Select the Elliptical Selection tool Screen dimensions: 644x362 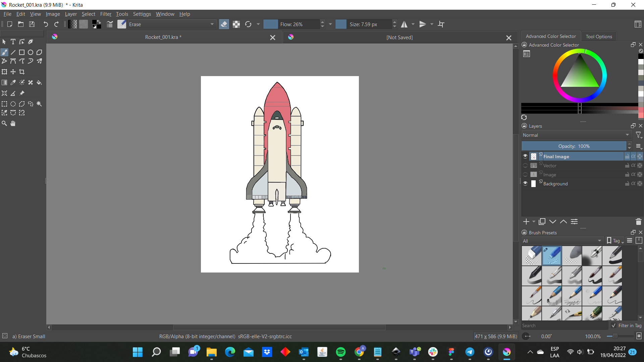(x=13, y=104)
